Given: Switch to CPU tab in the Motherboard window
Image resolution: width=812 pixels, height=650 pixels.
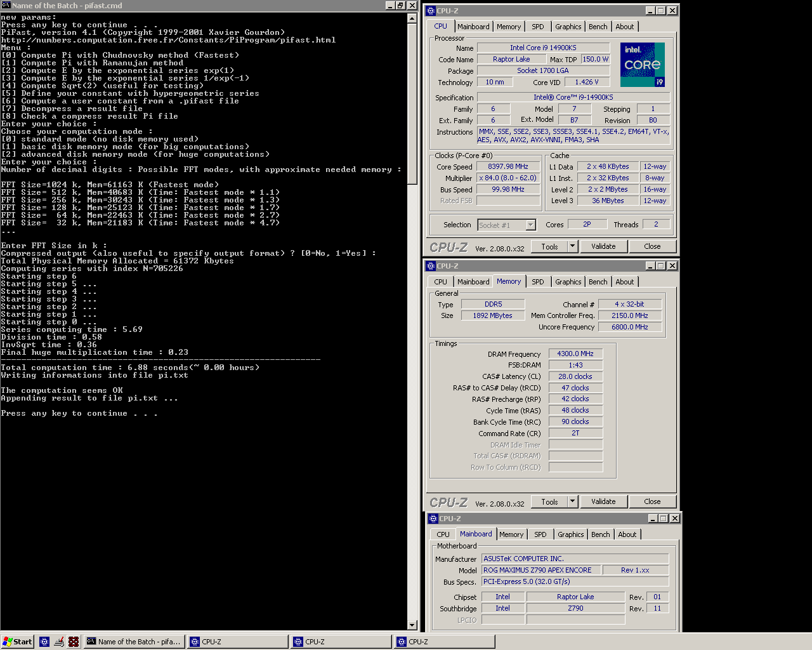Looking at the screenshot, I should click(443, 534).
